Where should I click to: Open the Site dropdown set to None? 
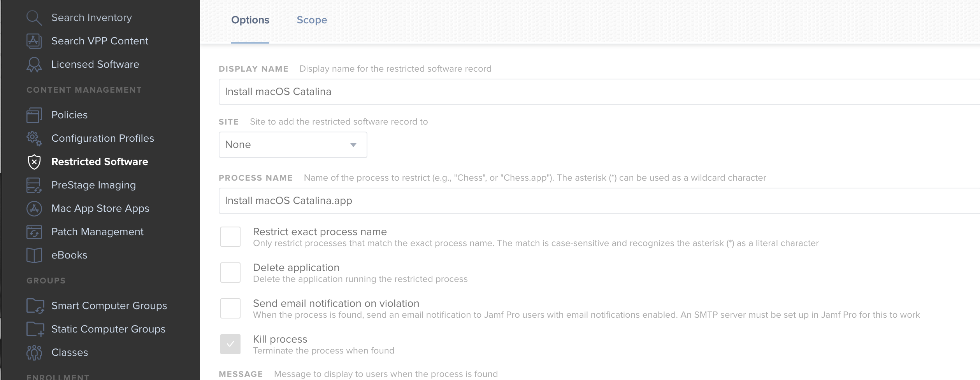tap(293, 145)
